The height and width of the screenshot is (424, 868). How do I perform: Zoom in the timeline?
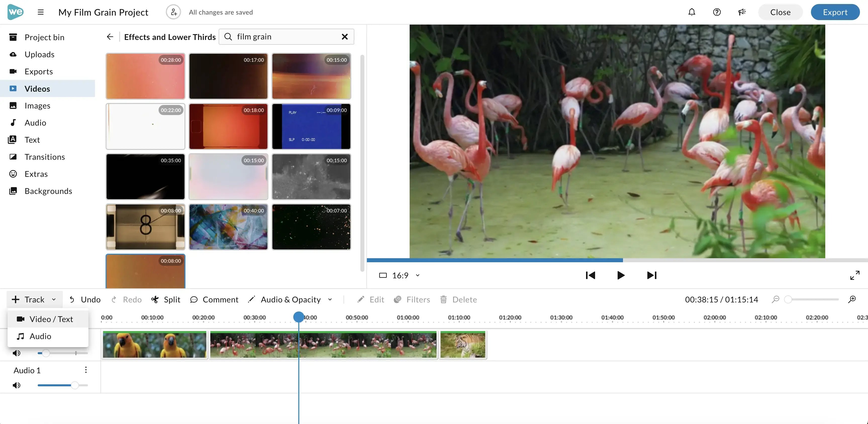(x=852, y=299)
